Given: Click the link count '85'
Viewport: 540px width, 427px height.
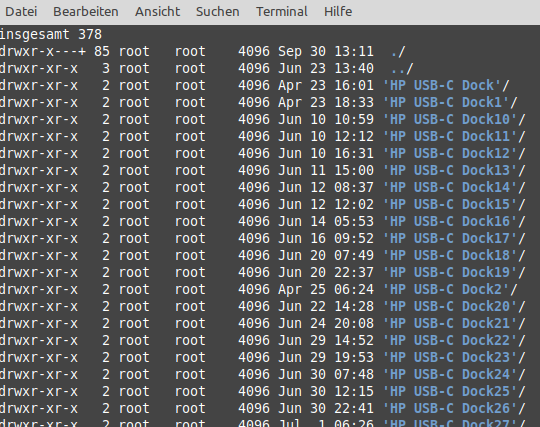Looking at the screenshot, I should [x=102, y=52].
